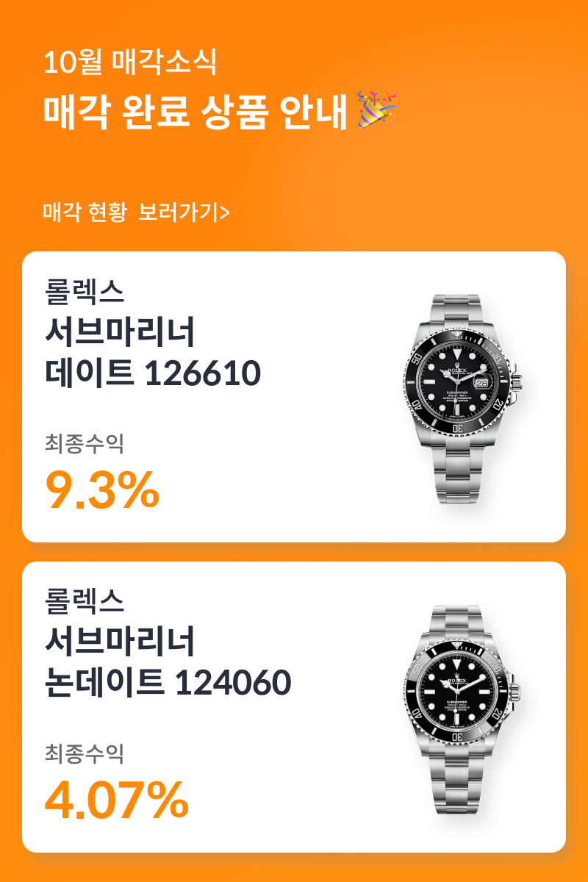
Task: Click the 롤렉스 brand label in second card
Action: click(x=84, y=601)
